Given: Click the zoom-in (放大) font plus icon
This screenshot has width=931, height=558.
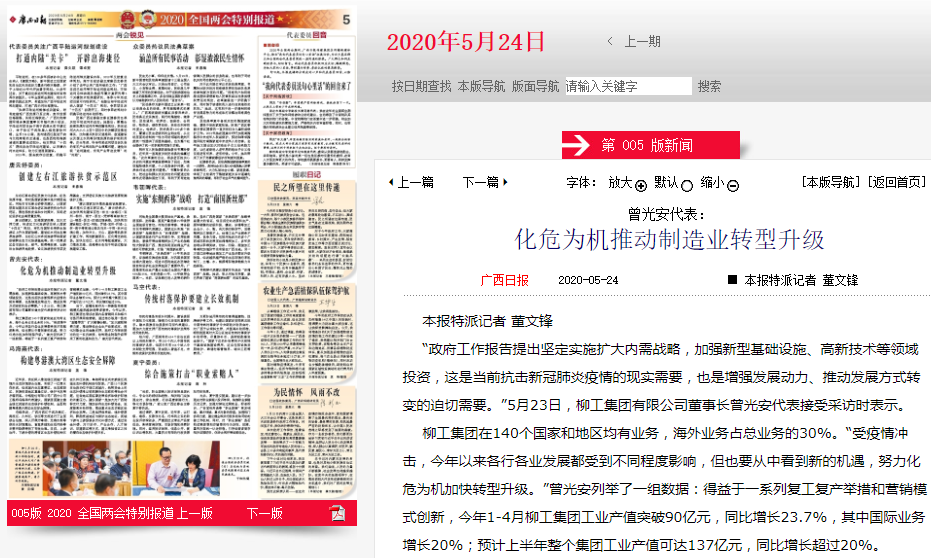Looking at the screenshot, I should 640,185.
